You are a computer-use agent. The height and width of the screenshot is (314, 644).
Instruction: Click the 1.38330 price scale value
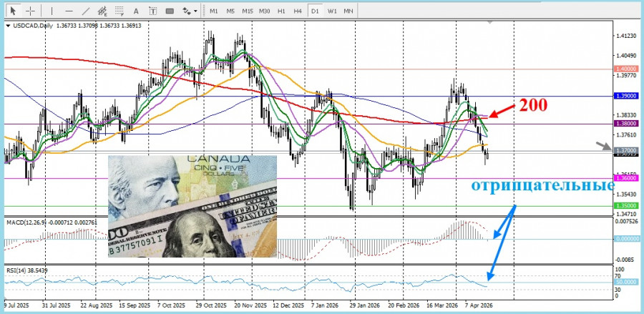(x=626, y=115)
